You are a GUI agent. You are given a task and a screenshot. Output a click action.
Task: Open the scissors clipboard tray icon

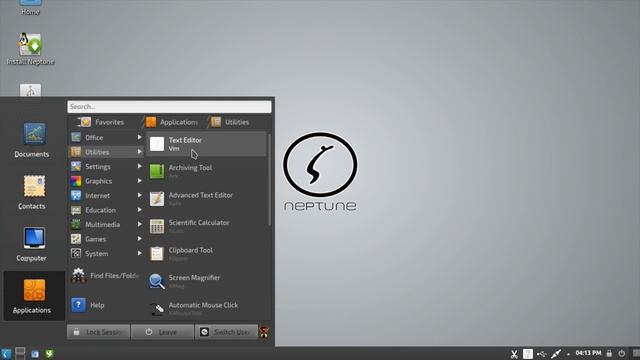pyautogui.click(x=514, y=354)
